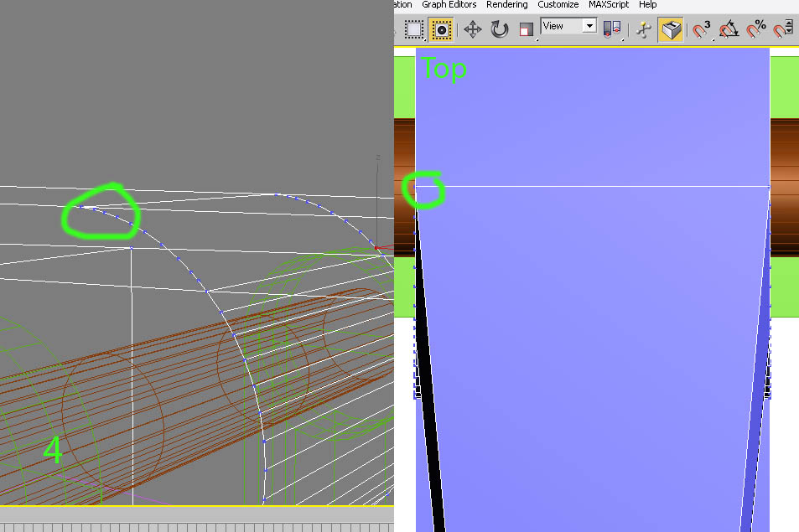The width and height of the screenshot is (799, 532).
Task: Toggle the 3D Snaps magnet icon
Action: pos(701,29)
